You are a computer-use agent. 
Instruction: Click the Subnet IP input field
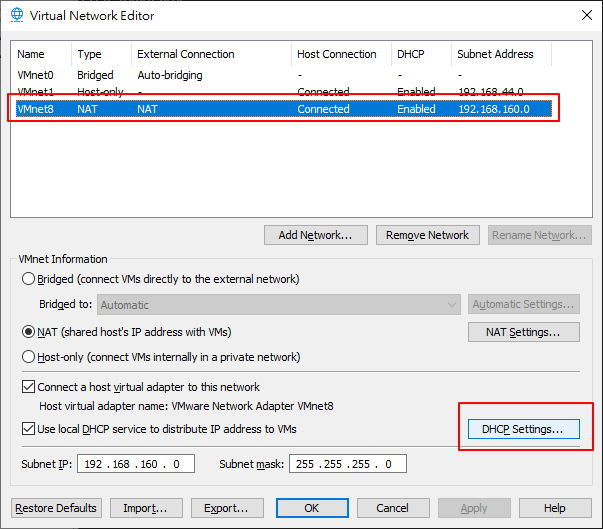click(136, 464)
